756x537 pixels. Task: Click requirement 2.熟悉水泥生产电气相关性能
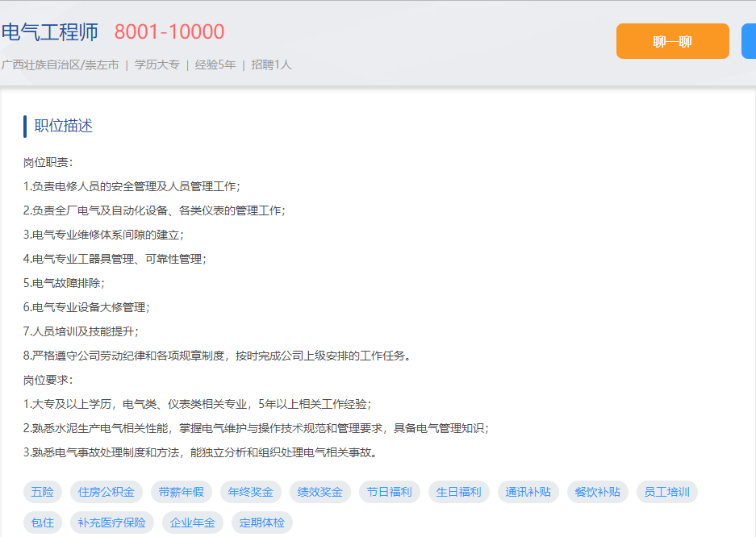point(256,428)
